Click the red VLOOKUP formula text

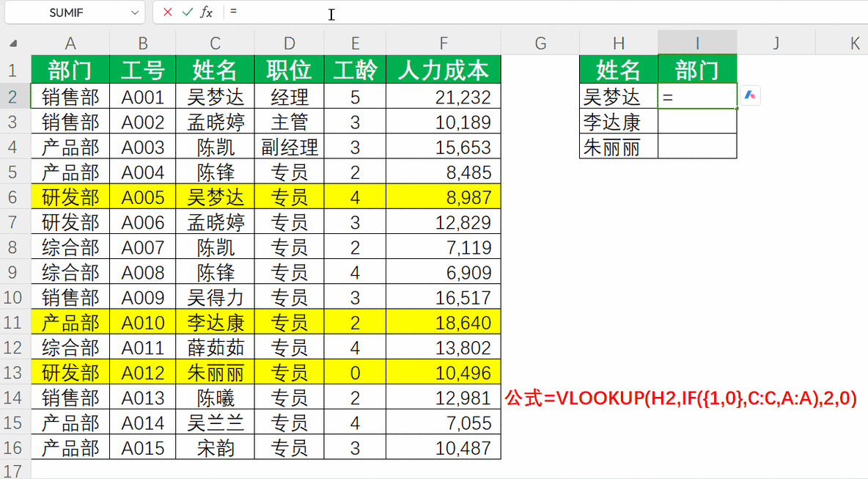pos(681,398)
